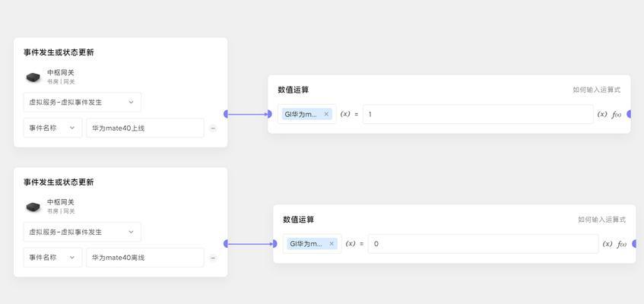Click output port of 华为mate40上线 card
644x304 pixels.
pos(226,114)
